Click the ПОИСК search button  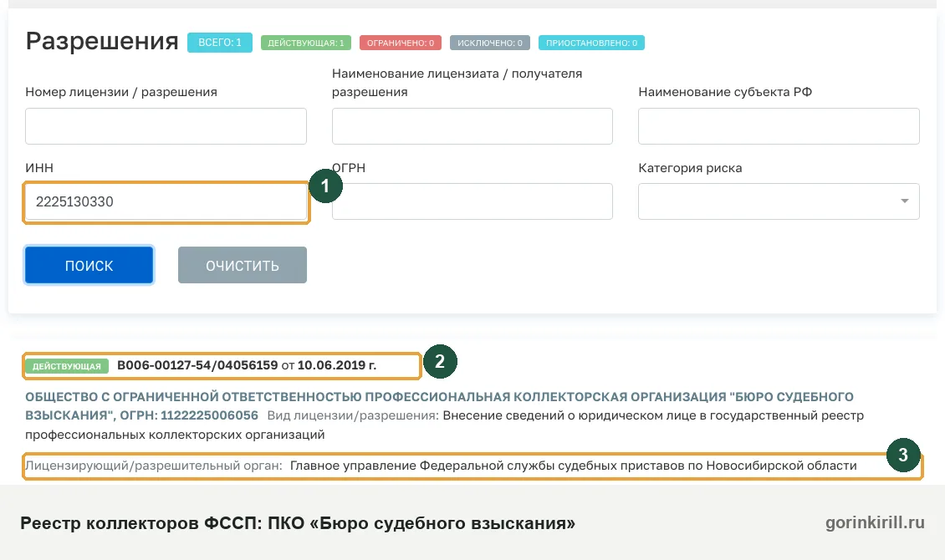tap(89, 265)
